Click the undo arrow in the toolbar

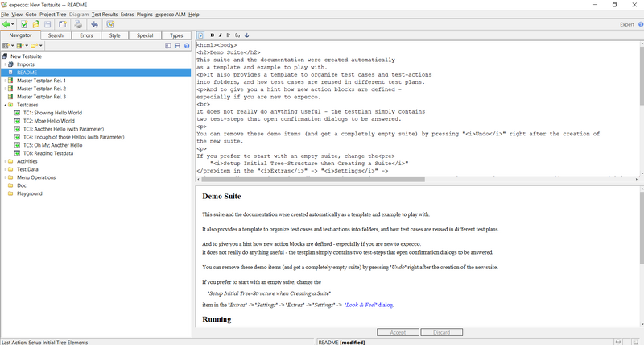coord(94,24)
